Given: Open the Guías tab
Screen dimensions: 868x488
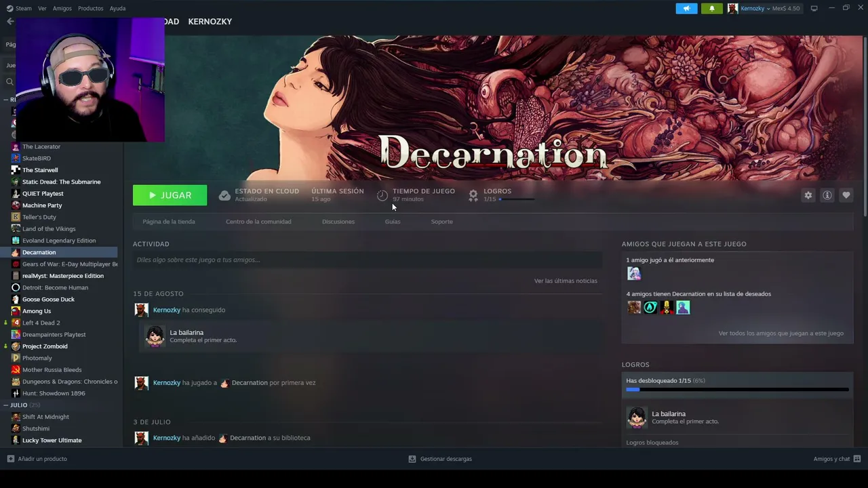Looking at the screenshot, I should 393,222.
